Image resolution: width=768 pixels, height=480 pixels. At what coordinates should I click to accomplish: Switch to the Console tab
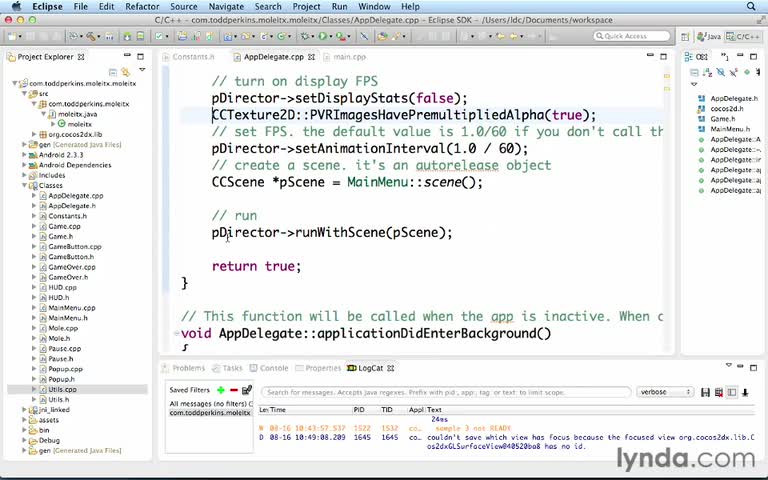[x=269, y=368]
